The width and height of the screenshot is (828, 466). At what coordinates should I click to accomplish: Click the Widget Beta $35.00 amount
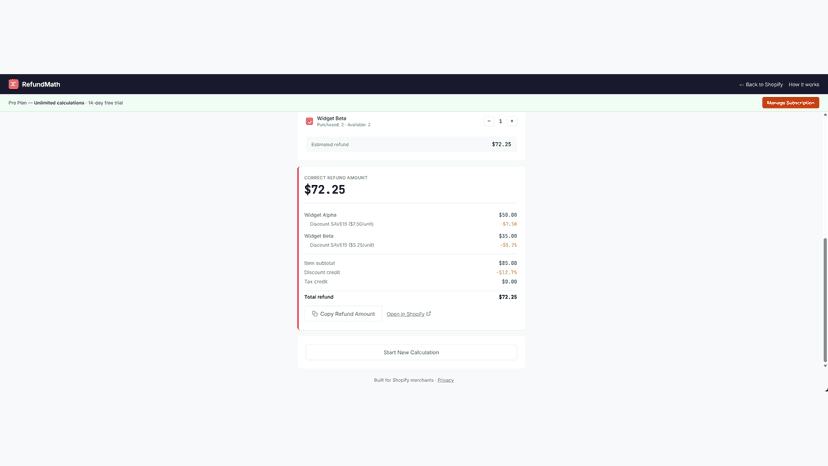click(x=507, y=236)
